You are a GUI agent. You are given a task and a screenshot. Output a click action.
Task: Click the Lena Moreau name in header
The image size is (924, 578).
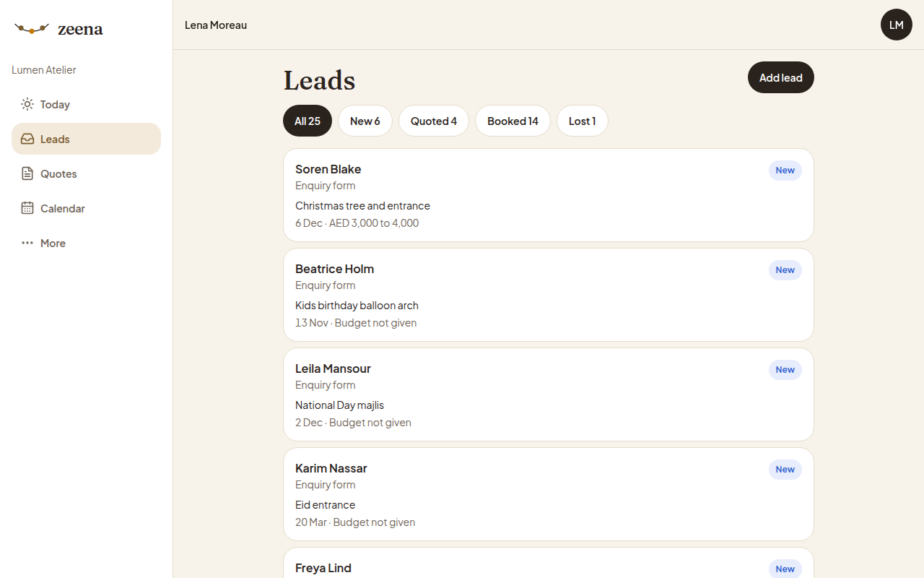216,25
